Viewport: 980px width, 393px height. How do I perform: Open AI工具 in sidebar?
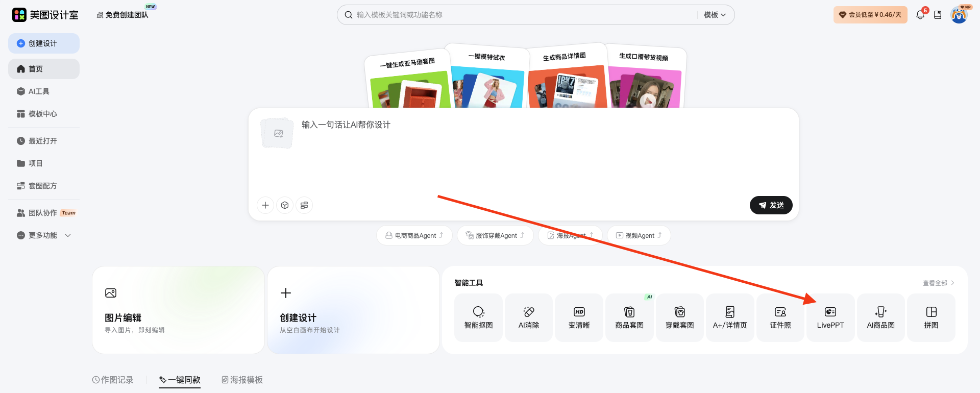[x=44, y=91]
